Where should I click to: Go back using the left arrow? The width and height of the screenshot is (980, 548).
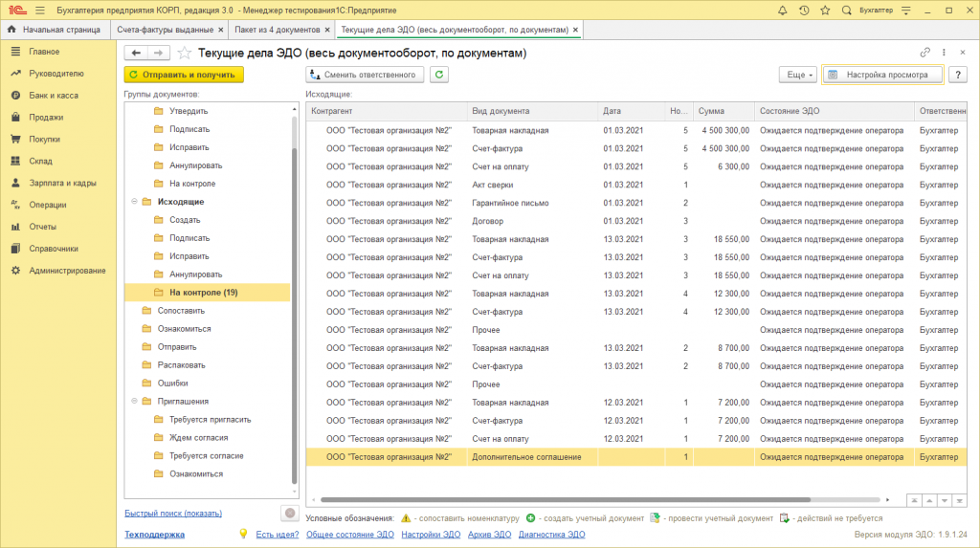136,53
